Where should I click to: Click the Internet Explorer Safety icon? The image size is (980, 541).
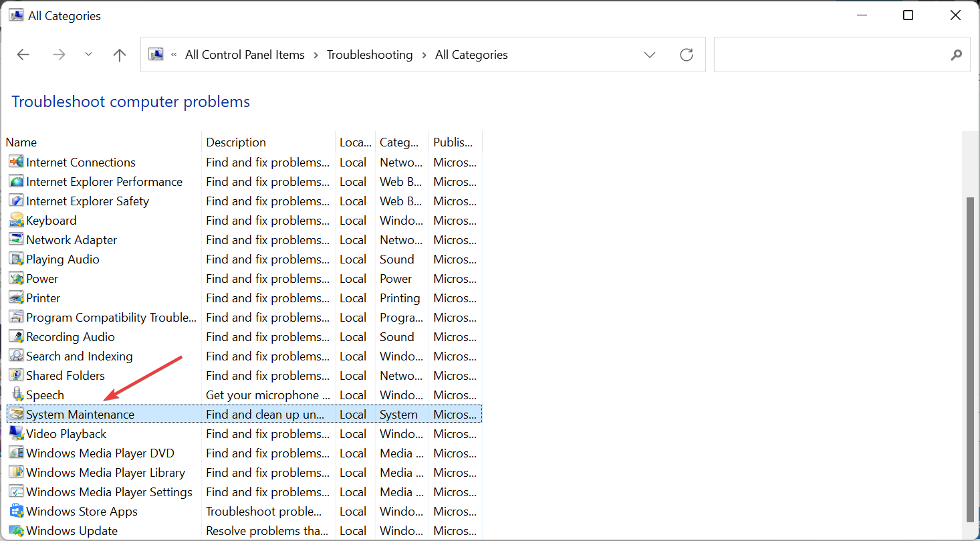click(16, 201)
